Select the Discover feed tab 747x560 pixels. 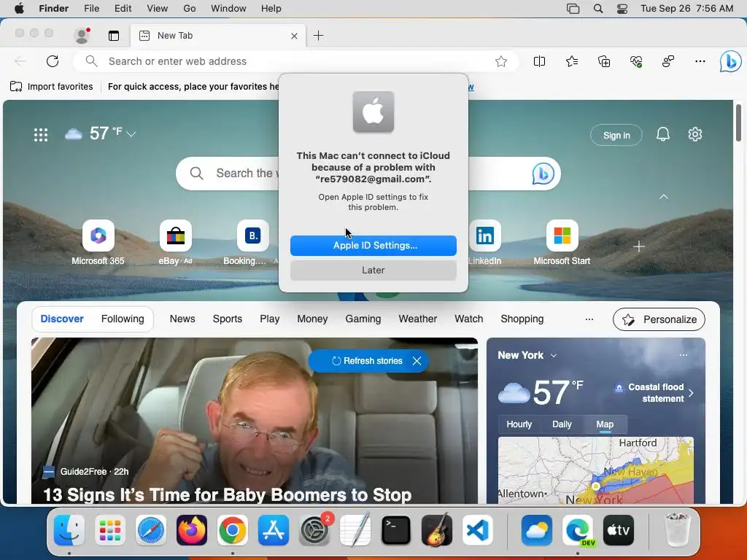[62, 319]
